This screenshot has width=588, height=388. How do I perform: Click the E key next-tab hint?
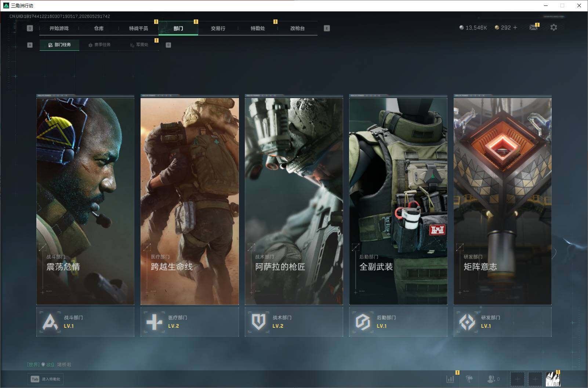coord(327,28)
